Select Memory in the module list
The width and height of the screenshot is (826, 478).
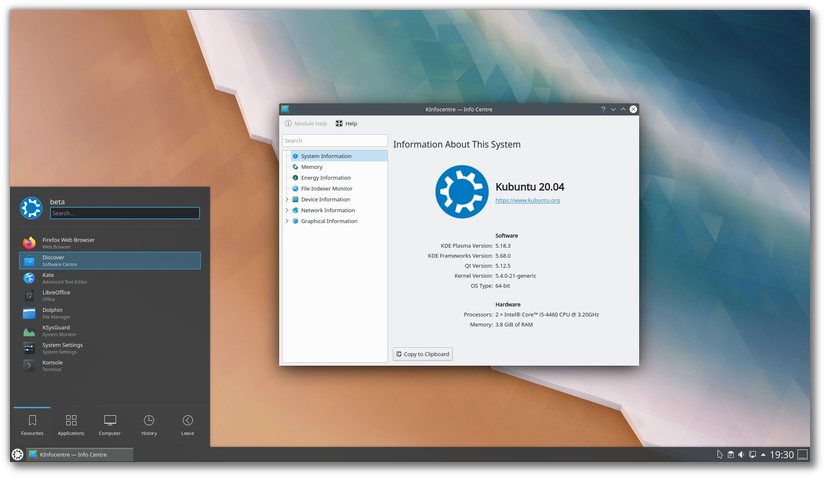[311, 167]
